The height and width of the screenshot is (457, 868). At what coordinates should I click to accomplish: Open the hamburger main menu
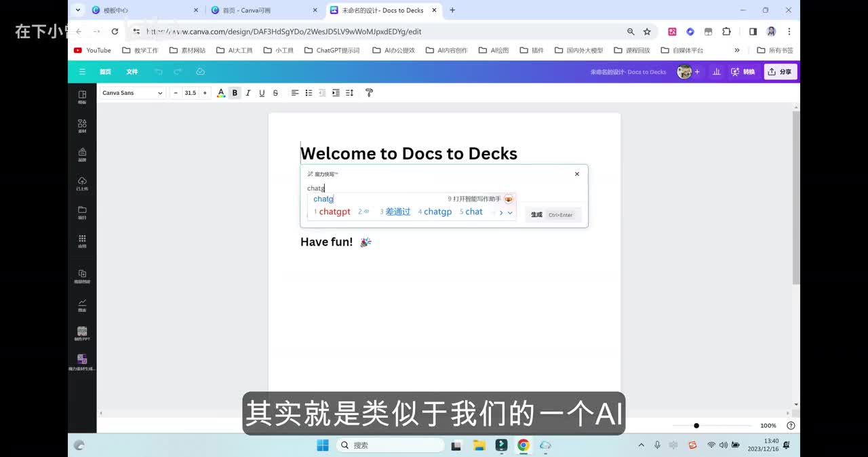[82, 72]
